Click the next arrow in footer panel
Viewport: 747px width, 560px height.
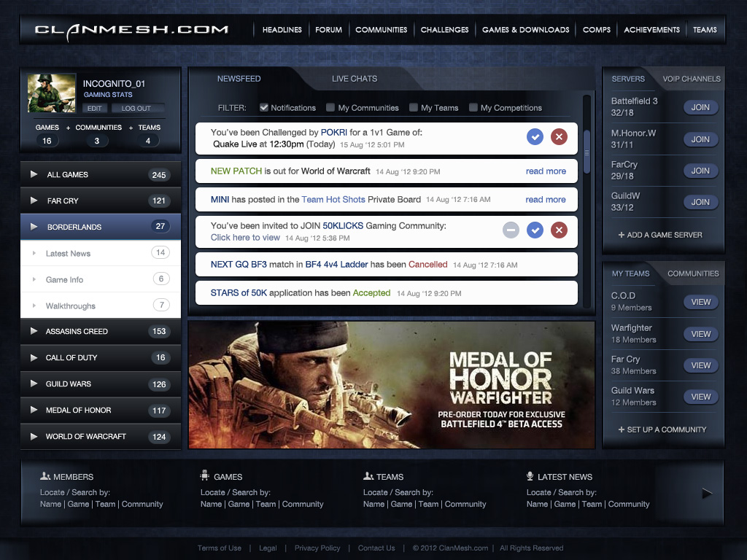[707, 494]
